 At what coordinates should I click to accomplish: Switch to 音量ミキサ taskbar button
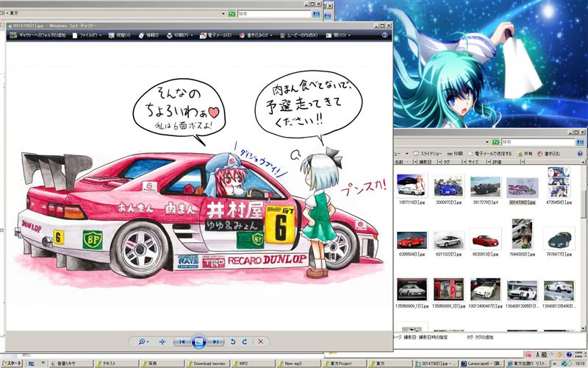[x=71, y=364]
